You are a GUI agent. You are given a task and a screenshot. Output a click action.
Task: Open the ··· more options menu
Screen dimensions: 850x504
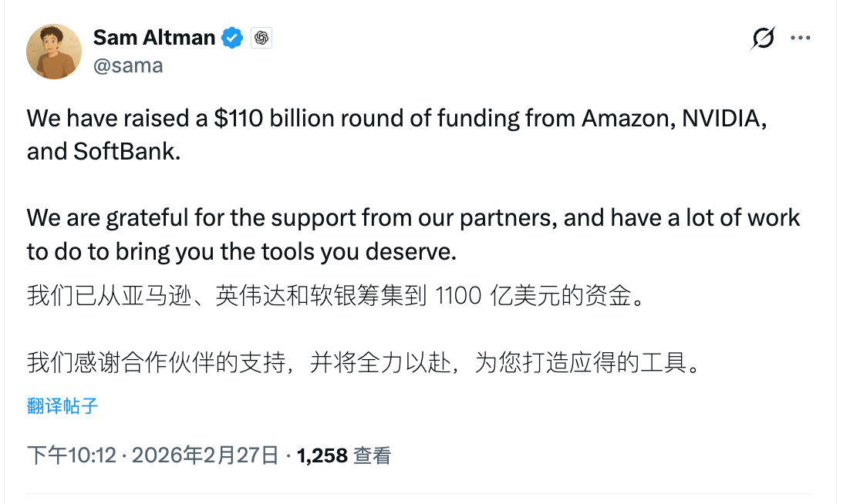[801, 37]
